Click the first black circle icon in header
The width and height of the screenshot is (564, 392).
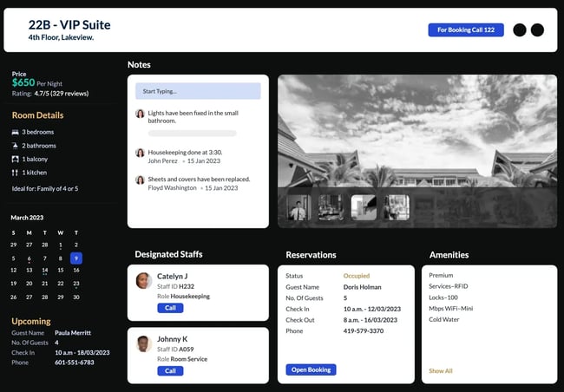(x=520, y=29)
